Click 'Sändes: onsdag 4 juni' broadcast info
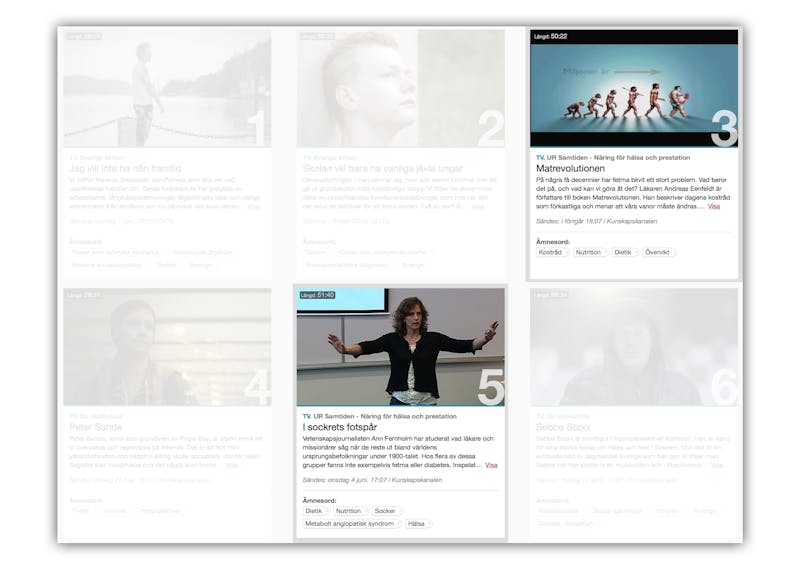The width and height of the screenshot is (800, 563). pyautogui.click(x=372, y=480)
